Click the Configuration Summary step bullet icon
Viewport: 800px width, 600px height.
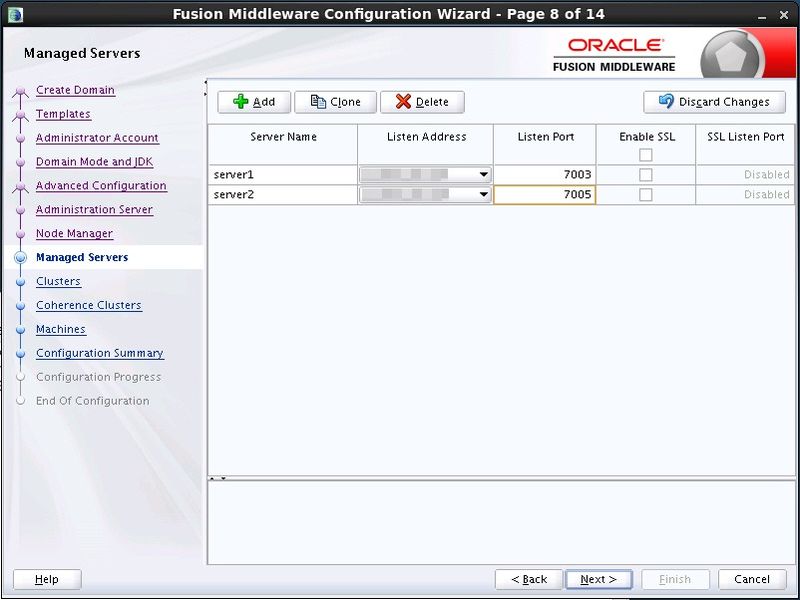pyautogui.click(x=20, y=354)
